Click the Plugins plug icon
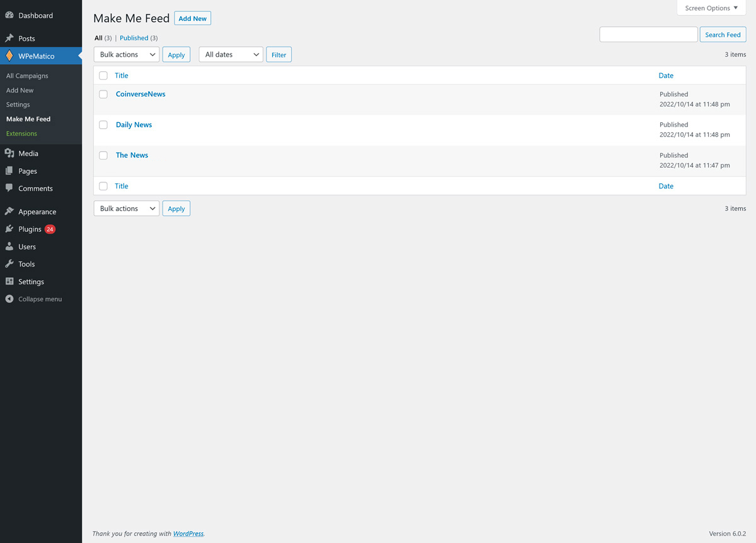Screen dimensions: 756x543 click(x=9, y=229)
